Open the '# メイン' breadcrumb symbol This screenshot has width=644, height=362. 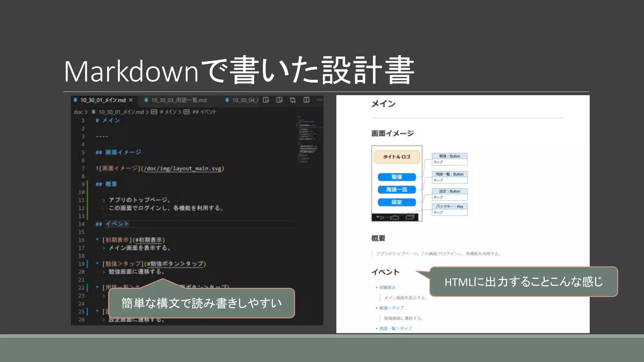tap(168, 112)
